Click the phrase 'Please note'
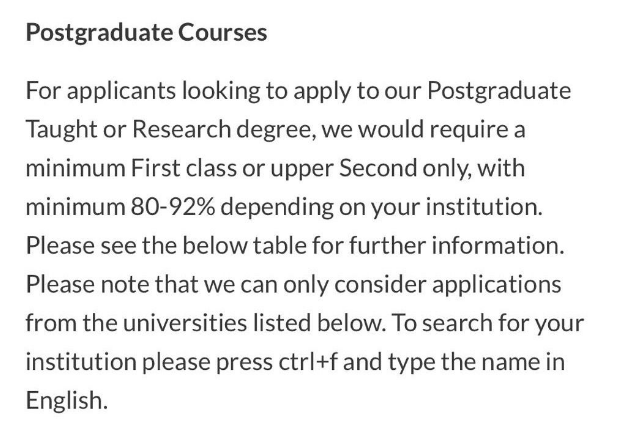 pos(88,284)
